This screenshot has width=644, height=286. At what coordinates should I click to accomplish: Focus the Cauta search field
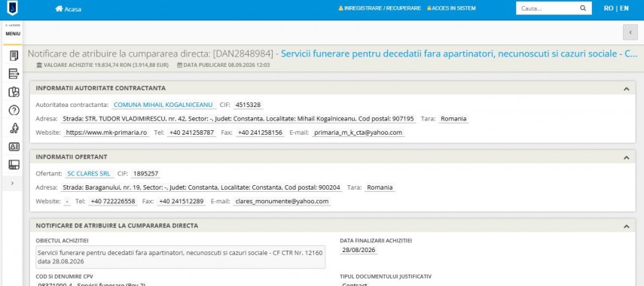pos(548,8)
